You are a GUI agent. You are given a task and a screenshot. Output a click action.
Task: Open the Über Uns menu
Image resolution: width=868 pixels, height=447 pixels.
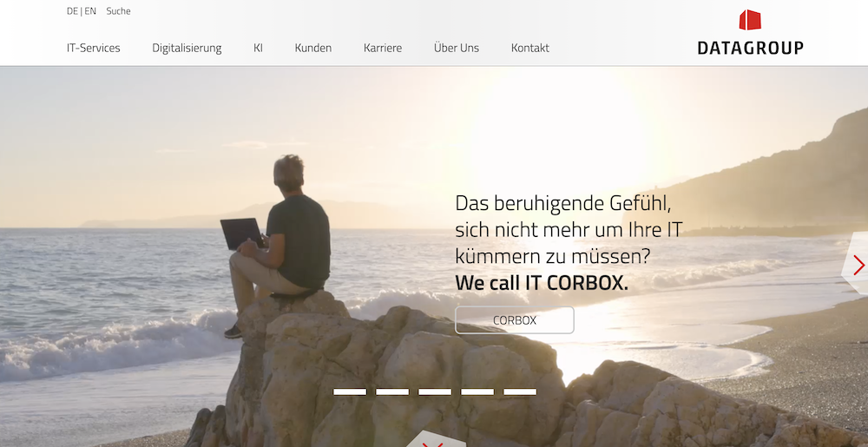coord(457,48)
